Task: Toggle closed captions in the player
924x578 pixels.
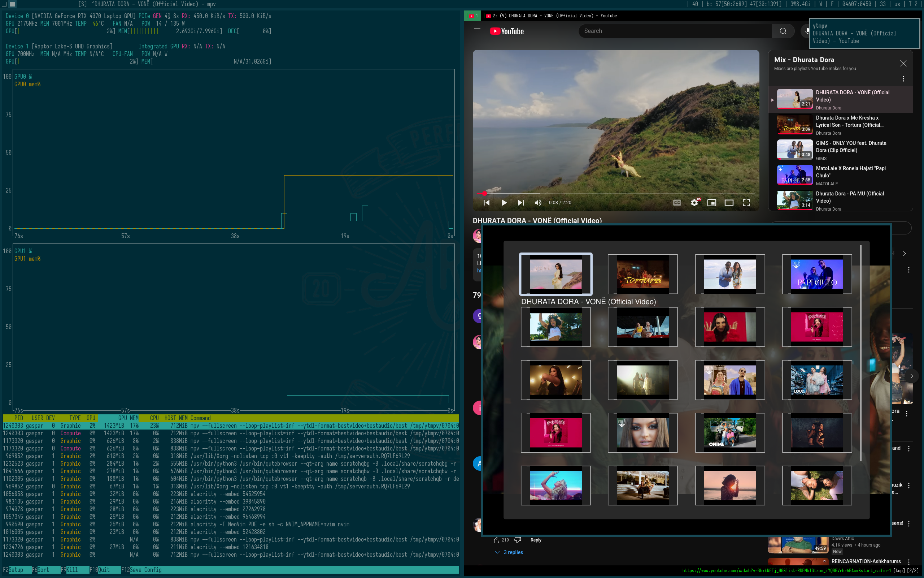Action: pyautogui.click(x=677, y=203)
